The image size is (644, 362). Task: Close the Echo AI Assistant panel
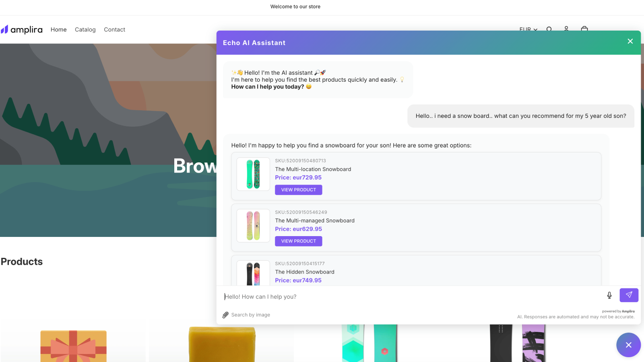pos(630,41)
